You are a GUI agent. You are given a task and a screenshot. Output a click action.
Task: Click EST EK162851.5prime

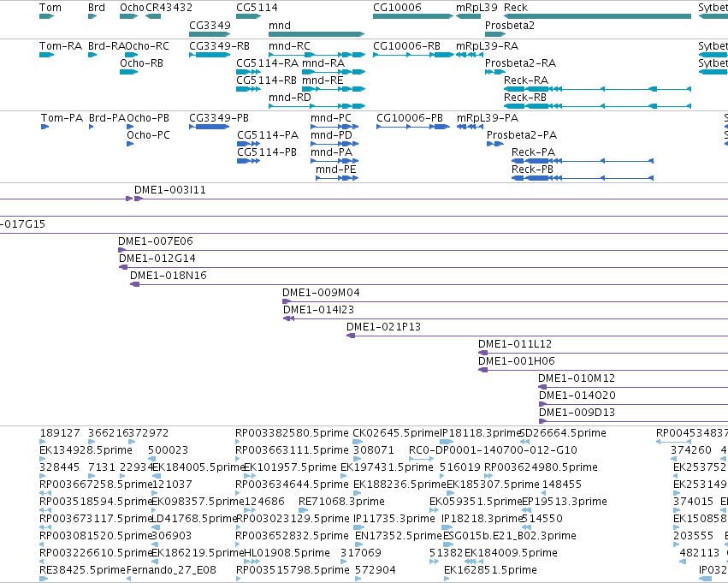(x=447, y=579)
